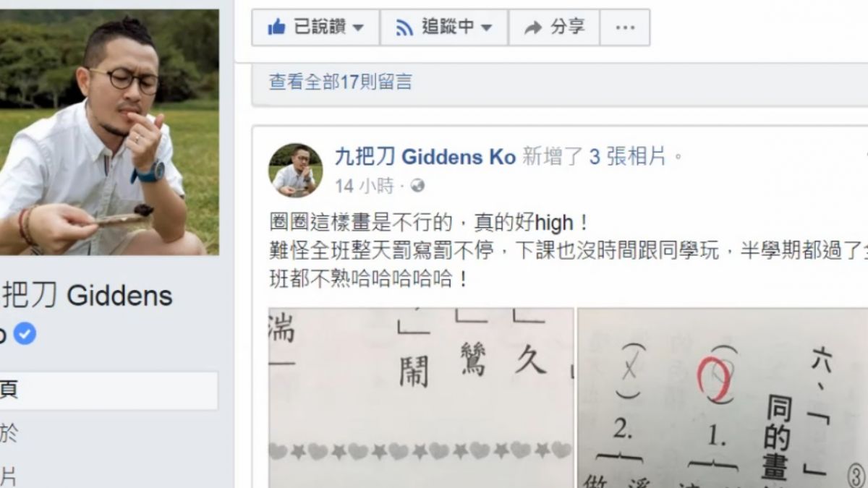Click the RSS following icon
868x488 pixels.
[404, 28]
